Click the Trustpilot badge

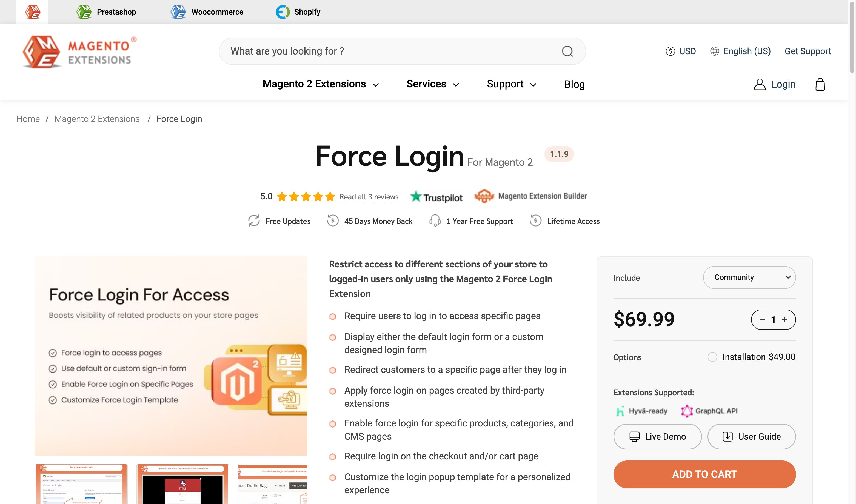tap(436, 196)
